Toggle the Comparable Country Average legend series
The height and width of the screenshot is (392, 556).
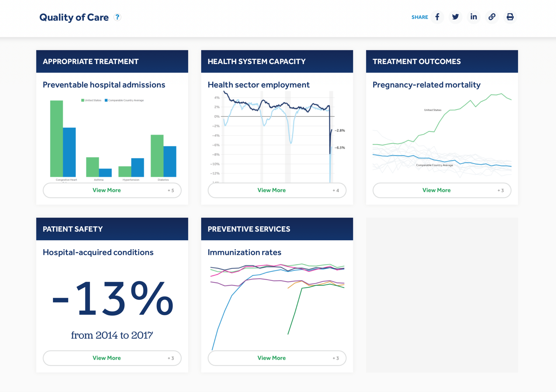pos(125,100)
